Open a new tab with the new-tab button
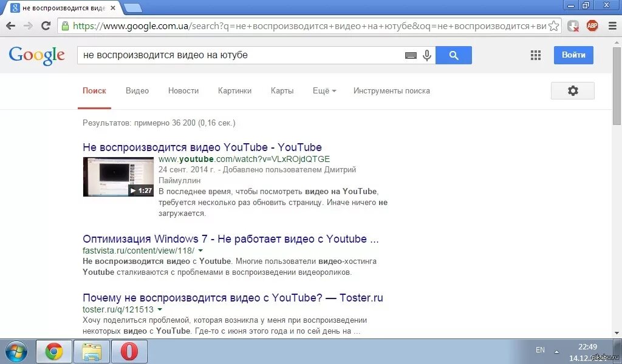622x364 pixels. 133,8
